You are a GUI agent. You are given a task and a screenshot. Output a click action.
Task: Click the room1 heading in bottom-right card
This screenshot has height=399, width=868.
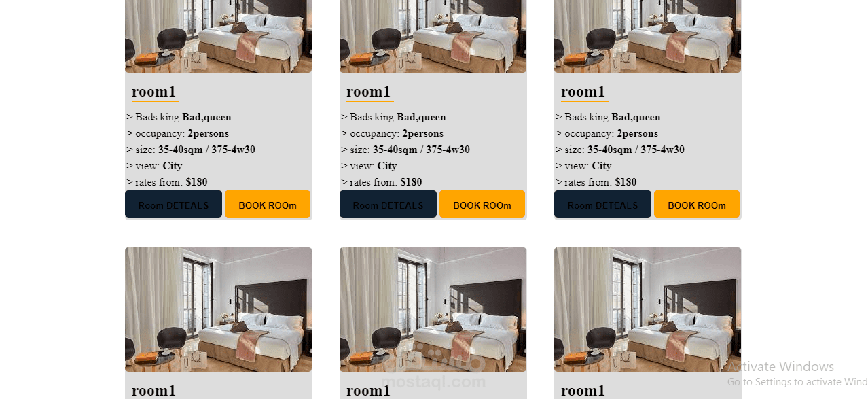coord(583,391)
